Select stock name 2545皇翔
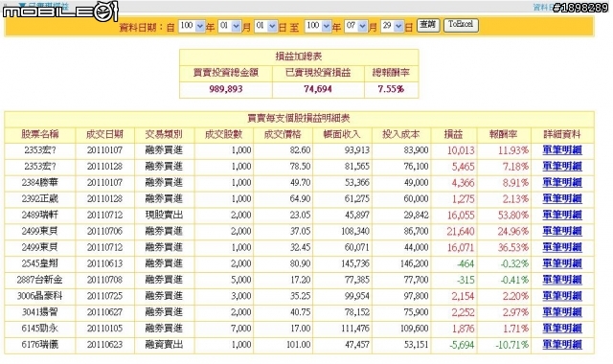 pyautogui.click(x=40, y=263)
